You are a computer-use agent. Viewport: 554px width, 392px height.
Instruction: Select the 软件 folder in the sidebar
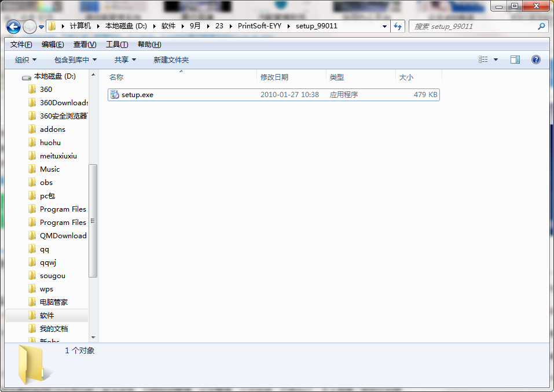click(x=47, y=315)
